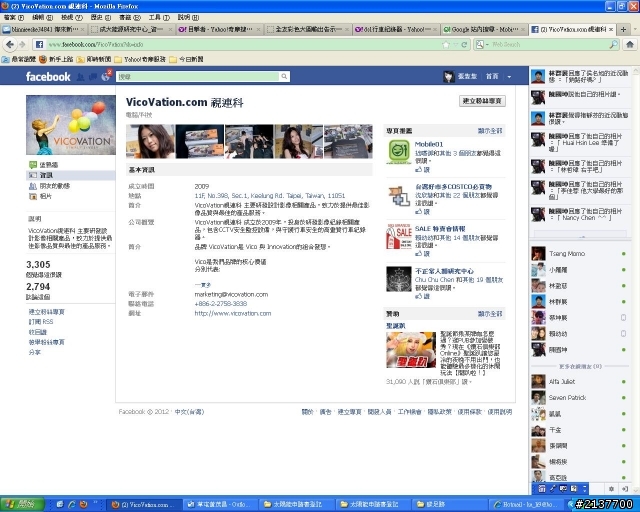The width and height of the screenshot is (640, 512).
Task: Click the facebook logo in header
Action: click(48, 76)
